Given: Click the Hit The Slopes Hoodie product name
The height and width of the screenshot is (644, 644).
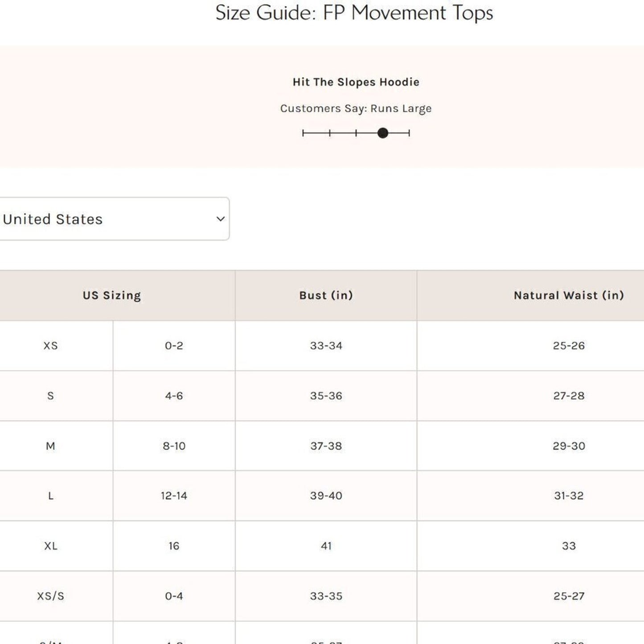Looking at the screenshot, I should click(x=355, y=82).
